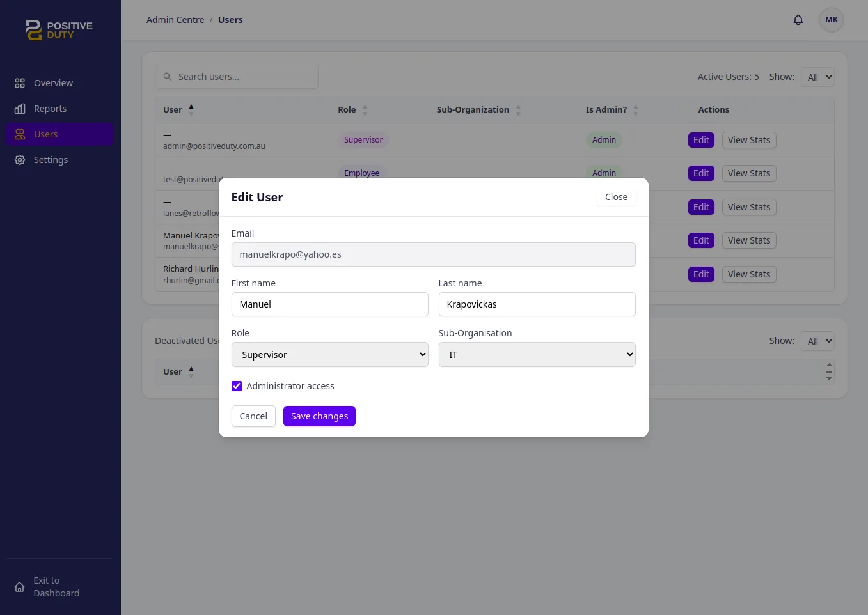Image resolution: width=868 pixels, height=615 pixels.
Task: Click the Positive Duty logo
Action: [x=59, y=30]
